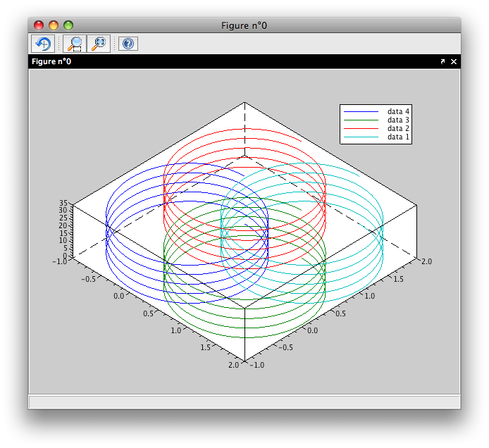Click the data 4 legend label
489x448 pixels.
(x=398, y=112)
